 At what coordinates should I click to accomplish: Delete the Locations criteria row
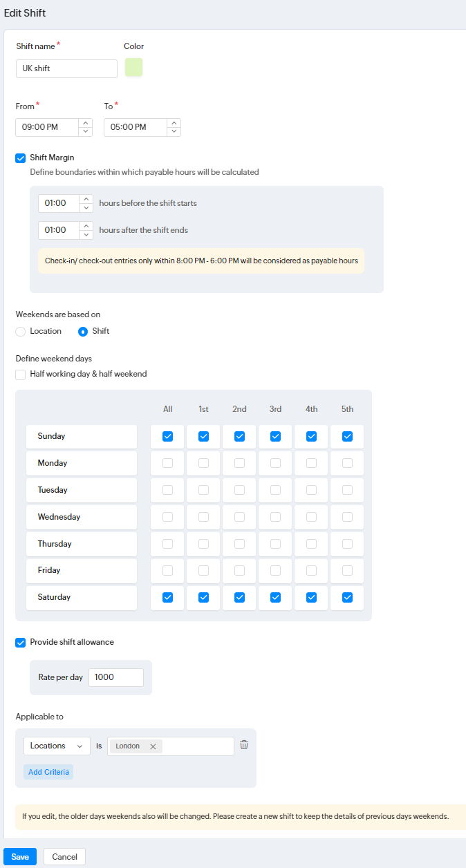[243, 745]
